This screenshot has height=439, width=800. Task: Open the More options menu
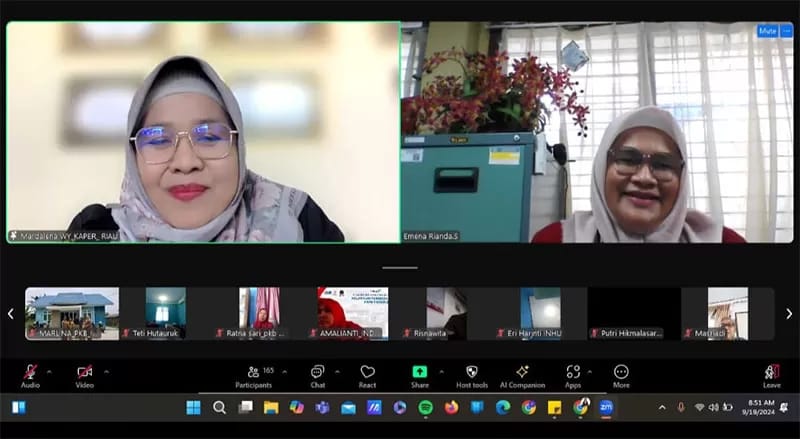pyautogui.click(x=621, y=377)
